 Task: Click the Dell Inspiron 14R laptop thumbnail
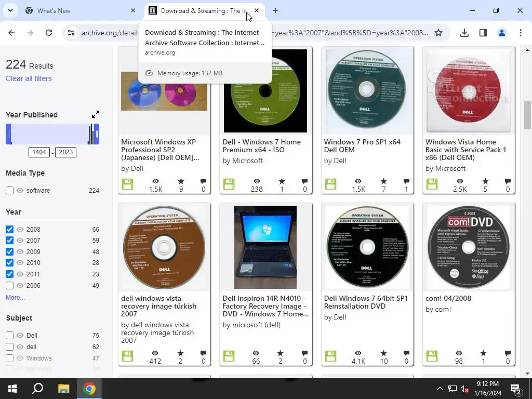click(x=265, y=247)
